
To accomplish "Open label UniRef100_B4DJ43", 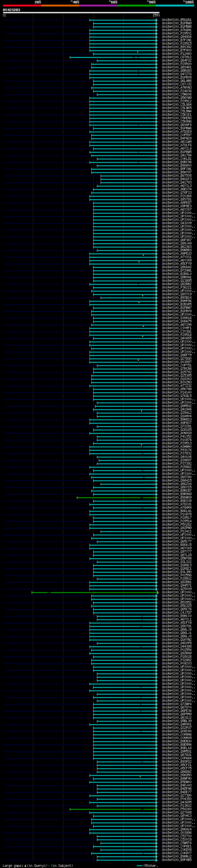I will 176,785.
